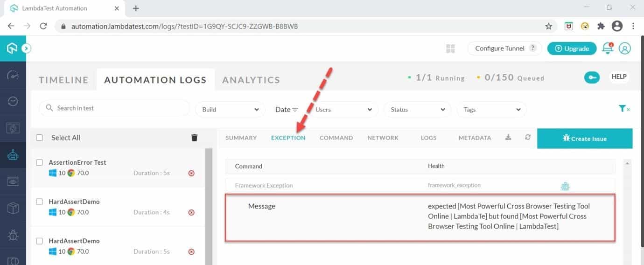Switch to the ANALYTICS tab
This screenshot has height=265, width=644.
(251, 80)
